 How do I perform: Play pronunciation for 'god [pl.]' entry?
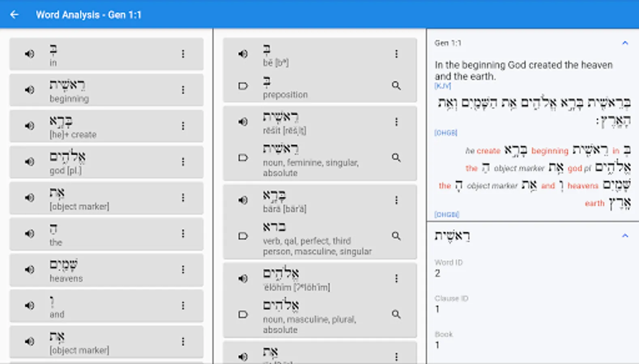(x=30, y=162)
